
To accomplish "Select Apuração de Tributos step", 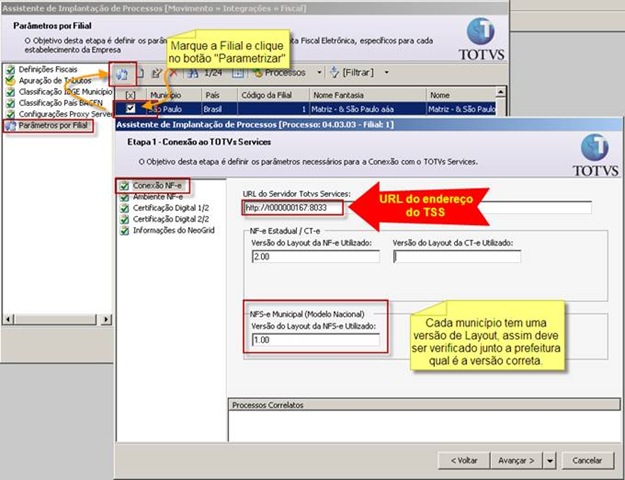I will click(x=55, y=81).
